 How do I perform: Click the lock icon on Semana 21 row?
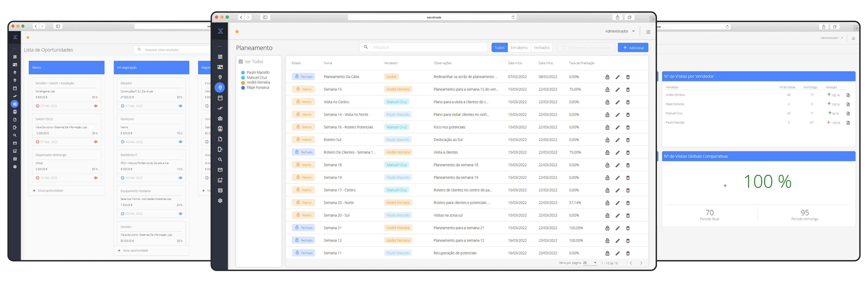(x=607, y=228)
